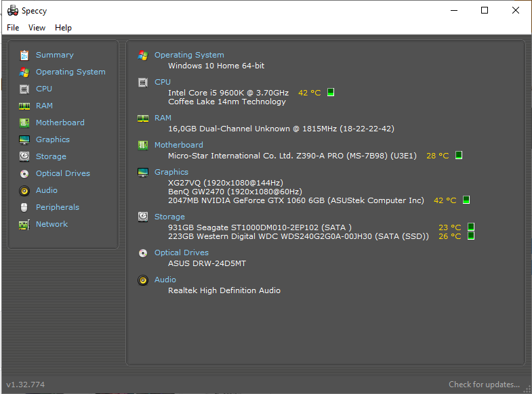This screenshot has height=394, width=532.
Task: Click the Seagate drive temperature indicator
Action: [x=471, y=227]
